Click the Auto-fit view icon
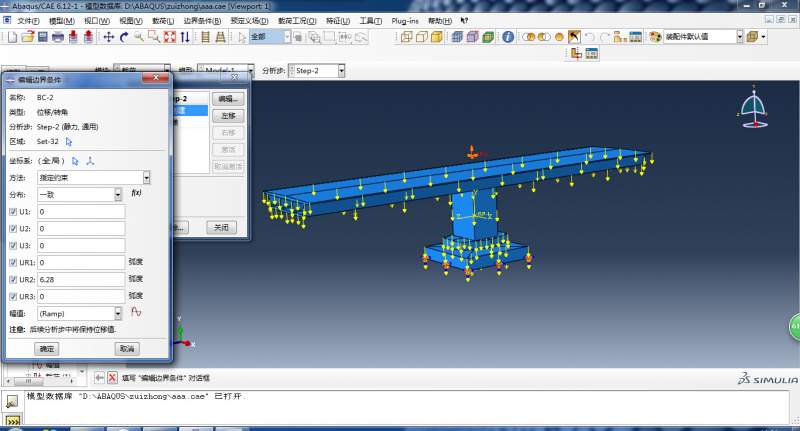 170,37
